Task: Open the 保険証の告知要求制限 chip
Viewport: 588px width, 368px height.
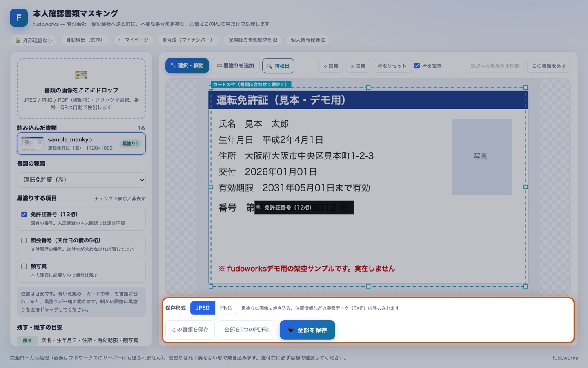Action: [x=253, y=40]
